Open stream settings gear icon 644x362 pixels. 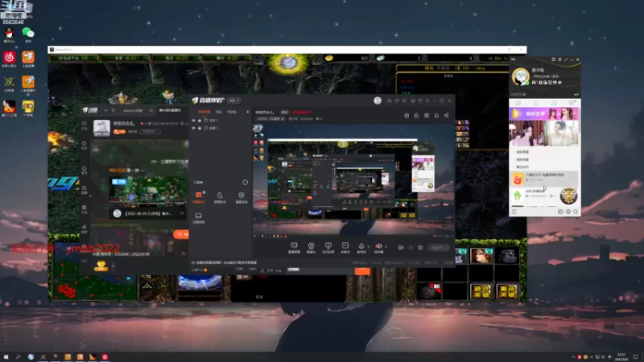420,248
